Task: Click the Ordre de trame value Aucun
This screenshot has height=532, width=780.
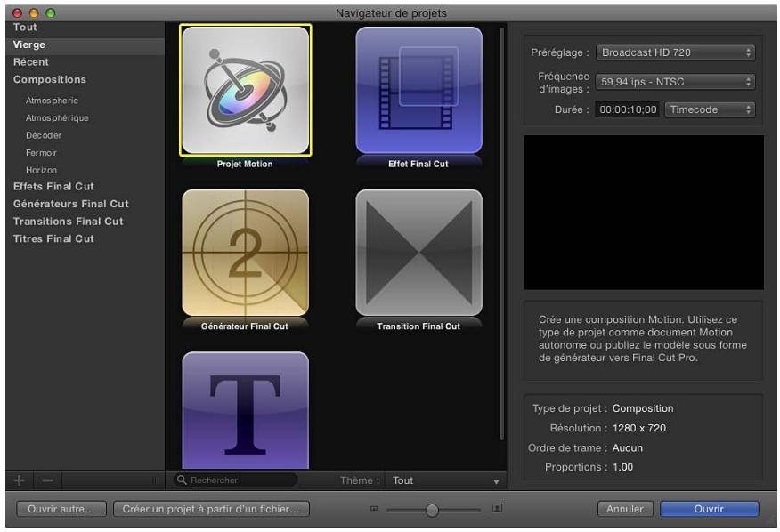Action: [x=627, y=448]
